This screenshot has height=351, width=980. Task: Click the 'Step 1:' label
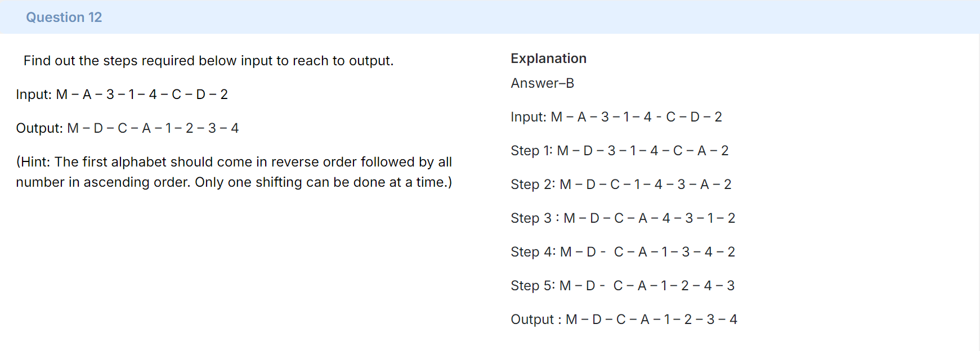coord(532,151)
